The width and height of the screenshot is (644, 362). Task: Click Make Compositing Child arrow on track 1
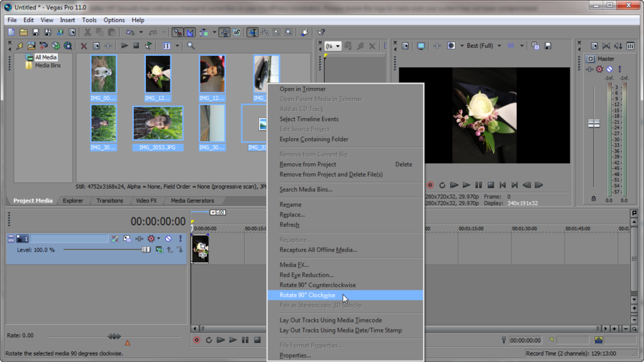point(180,250)
